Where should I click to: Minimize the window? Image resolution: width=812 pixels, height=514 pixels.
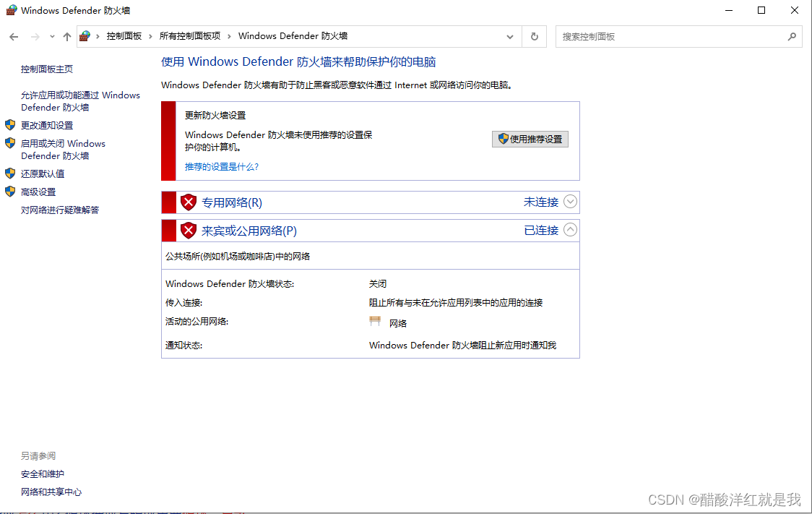pos(729,10)
